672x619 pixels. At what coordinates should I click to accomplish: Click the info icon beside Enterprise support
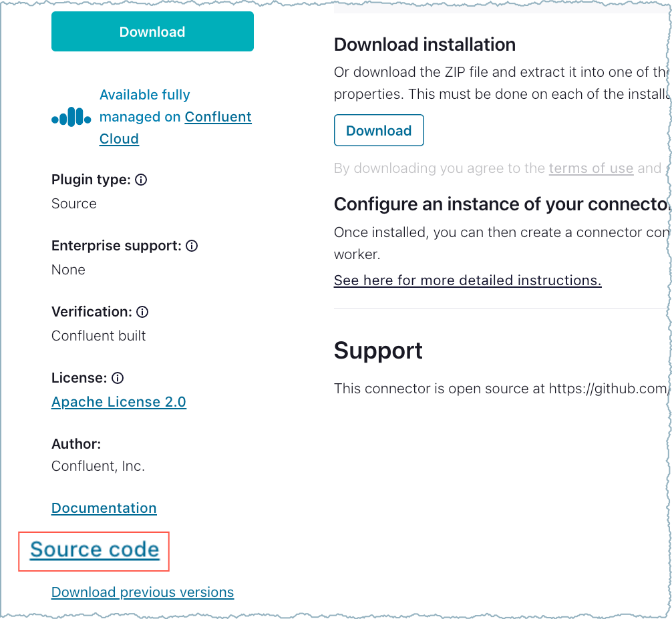click(x=192, y=246)
